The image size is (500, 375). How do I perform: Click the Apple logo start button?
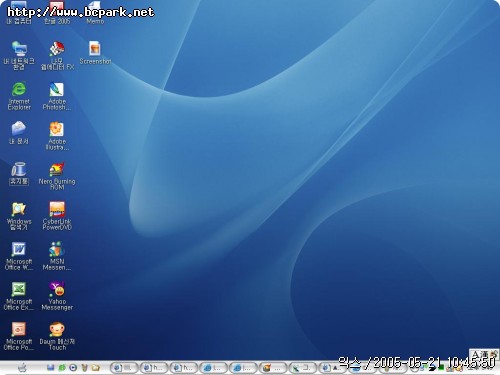(x=22, y=368)
